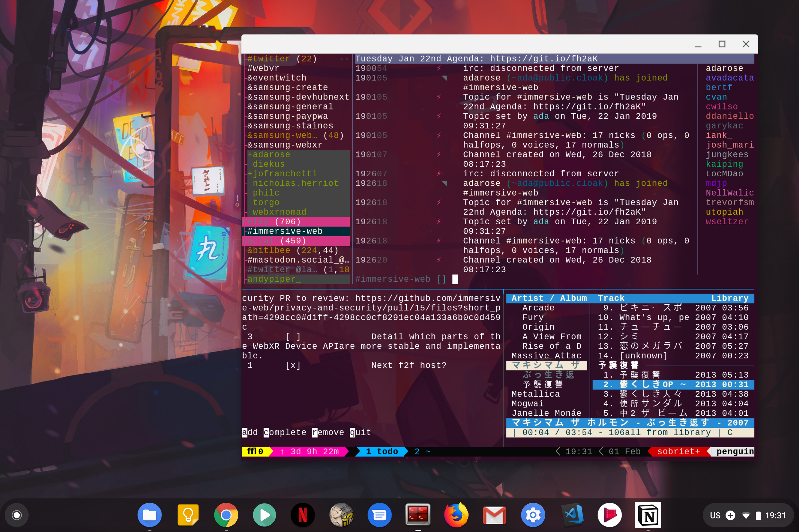The width and height of the screenshot is (799, 532).
Task: Open Android Messages
Action: pyautogui.click(x=380, y=514)
